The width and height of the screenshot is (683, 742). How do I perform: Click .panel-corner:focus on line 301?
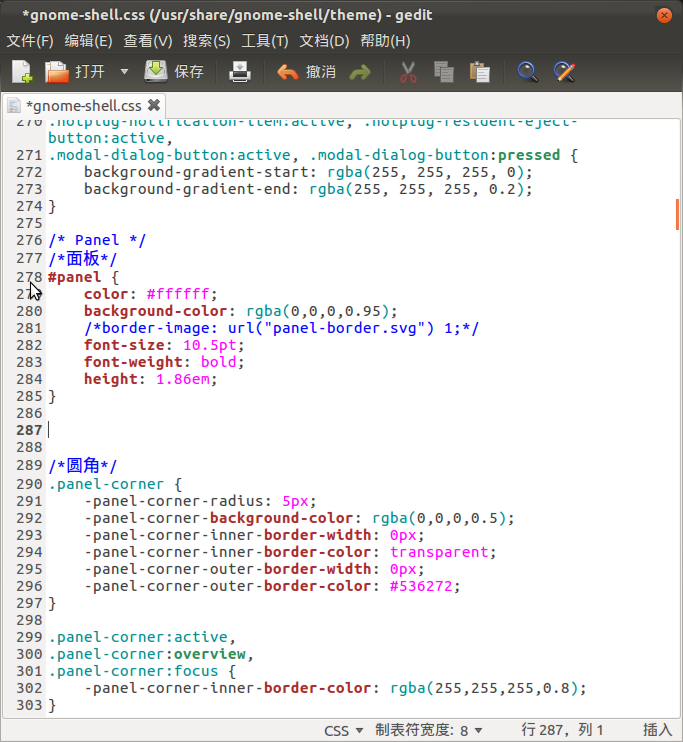point(133,671)
